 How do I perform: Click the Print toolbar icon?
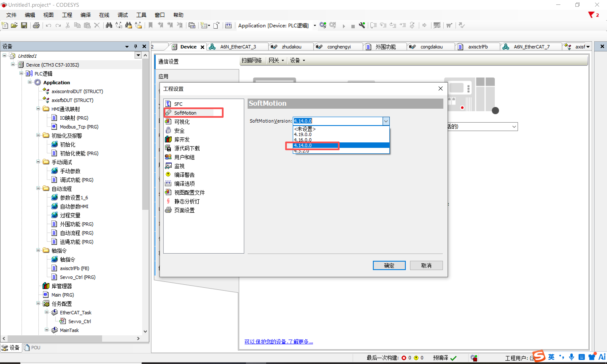coord(36,25)
